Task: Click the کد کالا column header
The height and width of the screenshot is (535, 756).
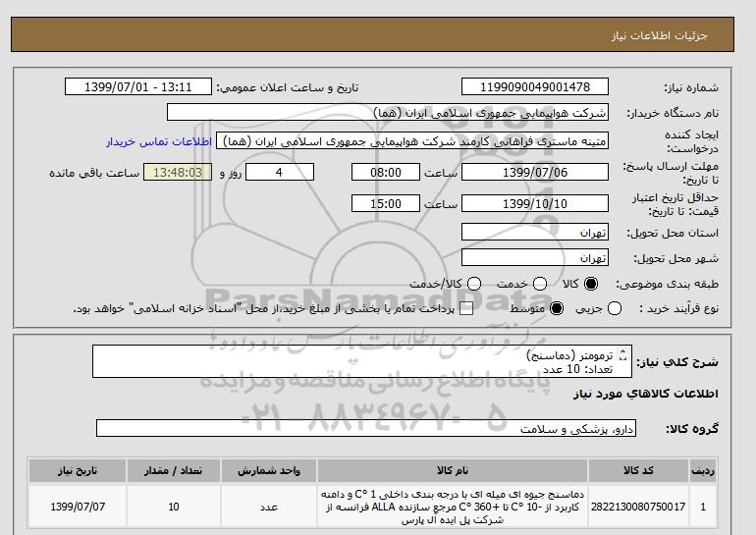Action: coord(638,470)
